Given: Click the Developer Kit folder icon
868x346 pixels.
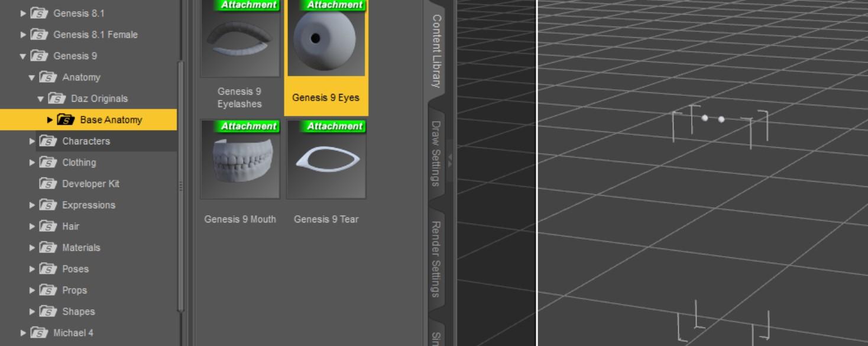Looking at the screenshot, I should [48, 183].
